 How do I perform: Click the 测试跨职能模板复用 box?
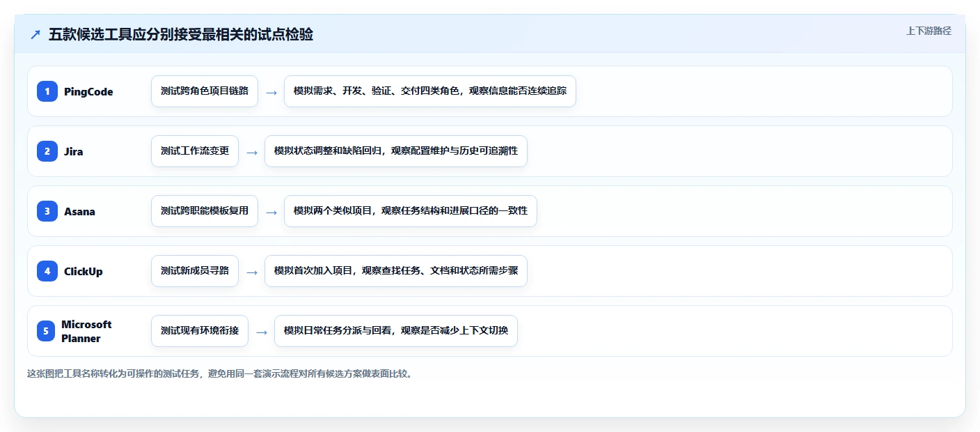205,211
